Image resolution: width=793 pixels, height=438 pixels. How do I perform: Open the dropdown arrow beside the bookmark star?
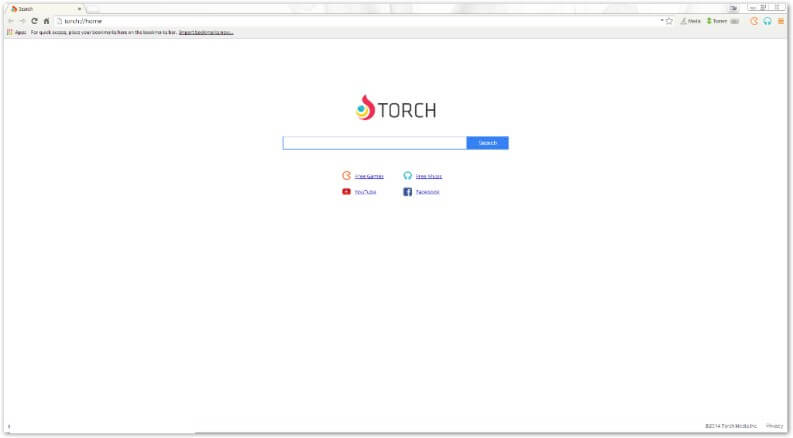[662, 20]
